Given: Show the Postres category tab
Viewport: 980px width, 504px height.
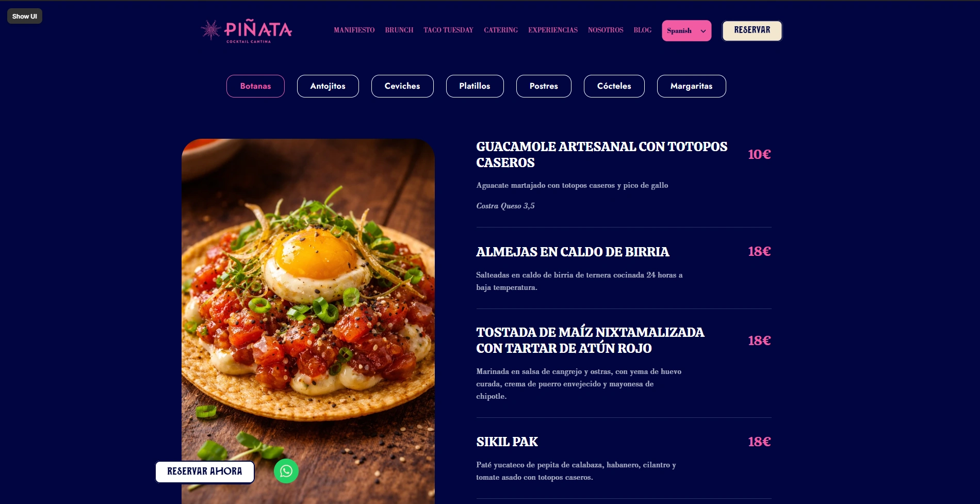Looking at the screenshot, I should point(544,86).
